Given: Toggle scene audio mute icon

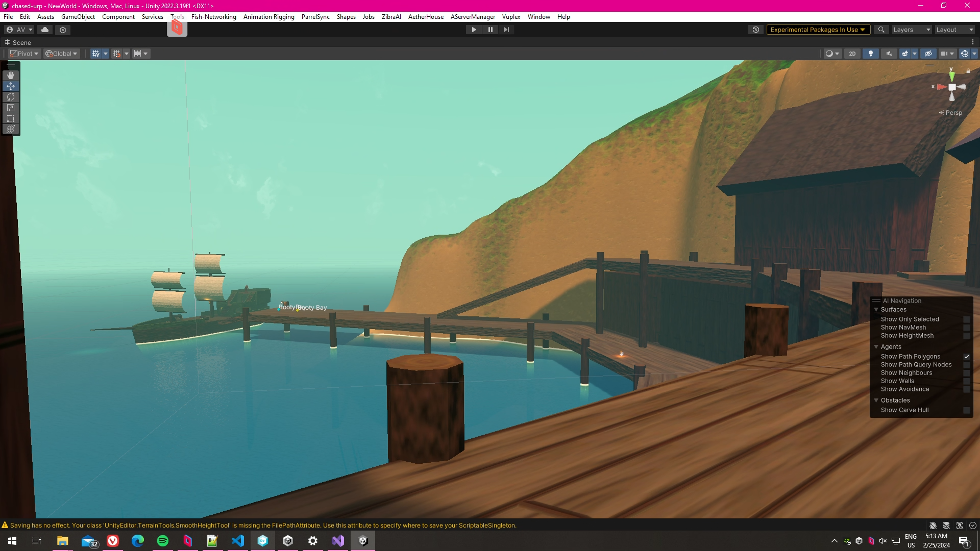Looking at the screenshot, I should [x=889, y=54].
